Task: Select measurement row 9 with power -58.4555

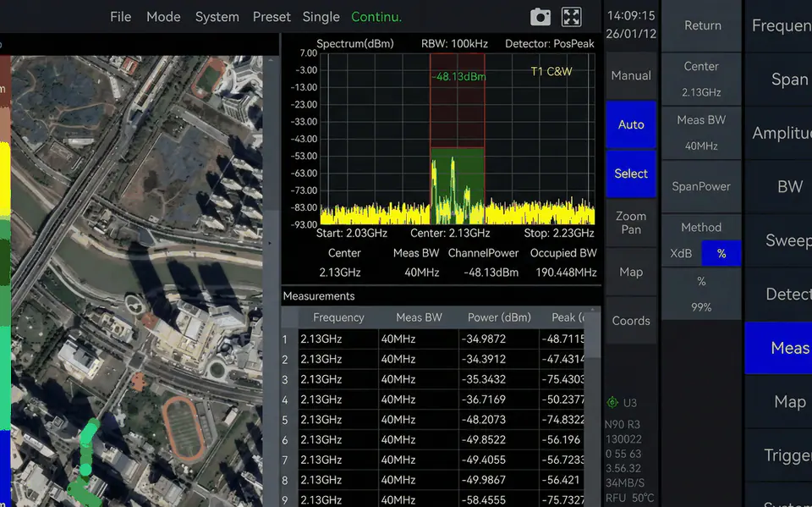Action: click(434, 499)
